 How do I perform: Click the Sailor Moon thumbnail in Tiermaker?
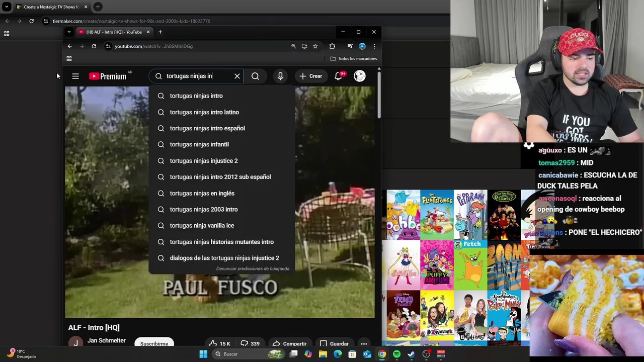pos(404,265)
